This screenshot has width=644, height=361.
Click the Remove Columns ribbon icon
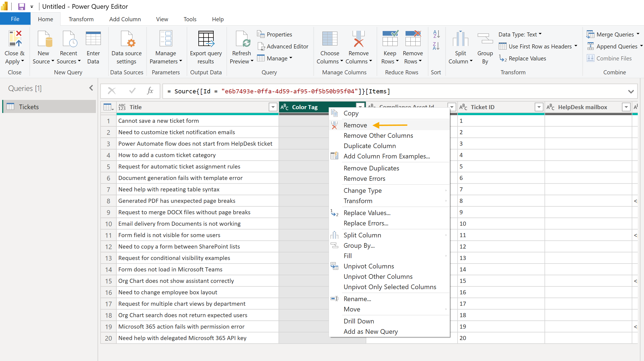coord(358,38)
